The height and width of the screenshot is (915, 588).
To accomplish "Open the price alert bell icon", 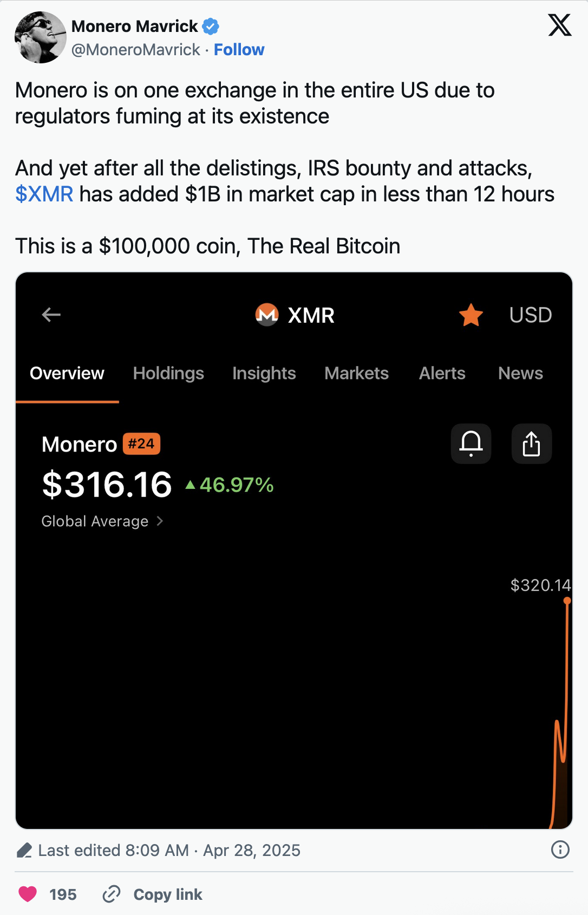I will click(471, 444).
